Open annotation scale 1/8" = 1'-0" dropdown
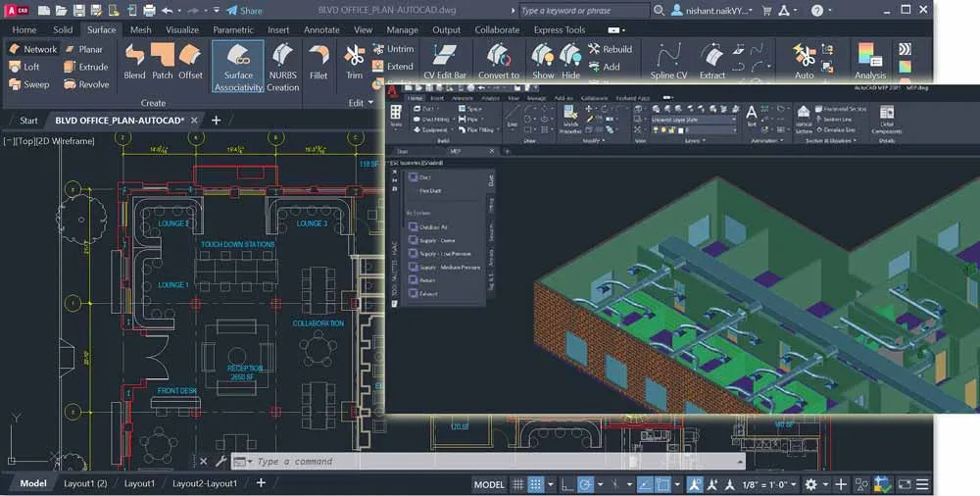 coord(769,484)
